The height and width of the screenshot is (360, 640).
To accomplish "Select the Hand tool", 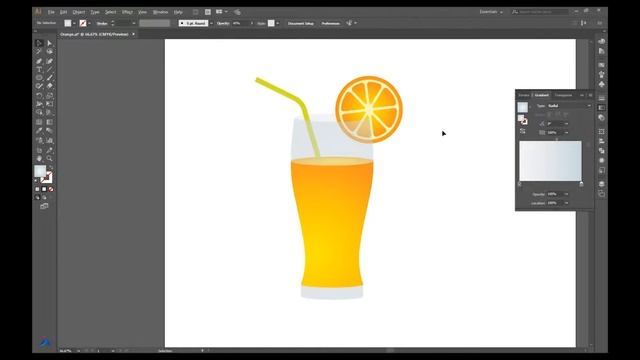I will (x=39, y=158).
